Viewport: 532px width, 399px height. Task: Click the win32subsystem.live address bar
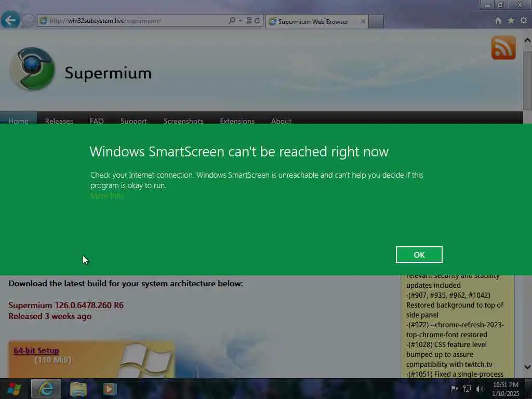132,21
